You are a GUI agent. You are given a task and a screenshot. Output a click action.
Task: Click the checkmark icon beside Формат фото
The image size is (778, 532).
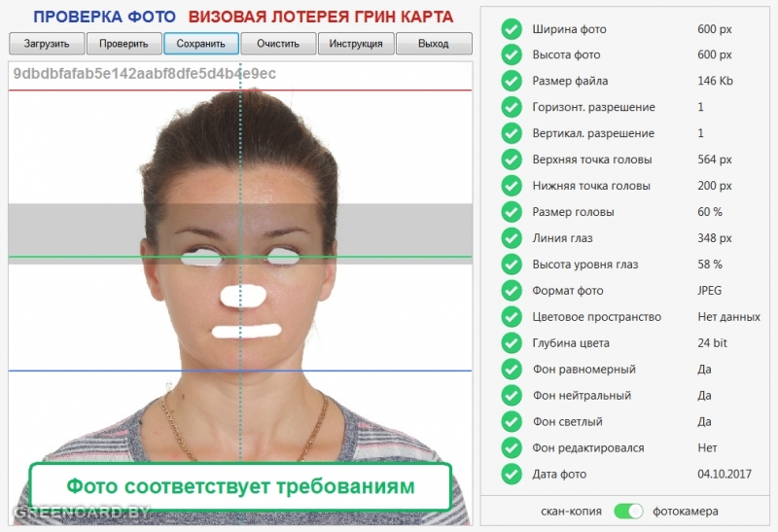tap(512, 291)
